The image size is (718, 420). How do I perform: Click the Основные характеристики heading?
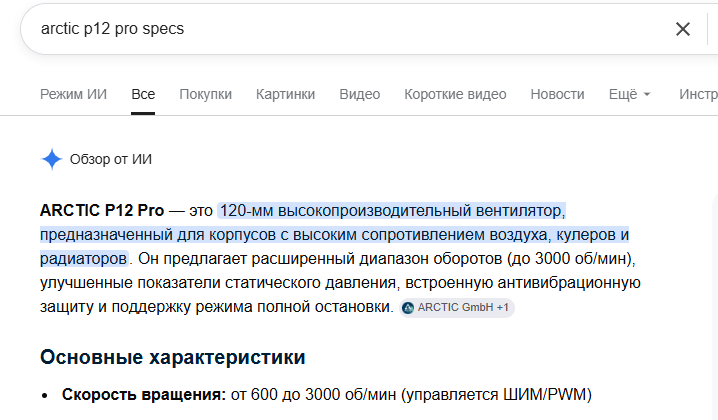click(x=173, y=357)
